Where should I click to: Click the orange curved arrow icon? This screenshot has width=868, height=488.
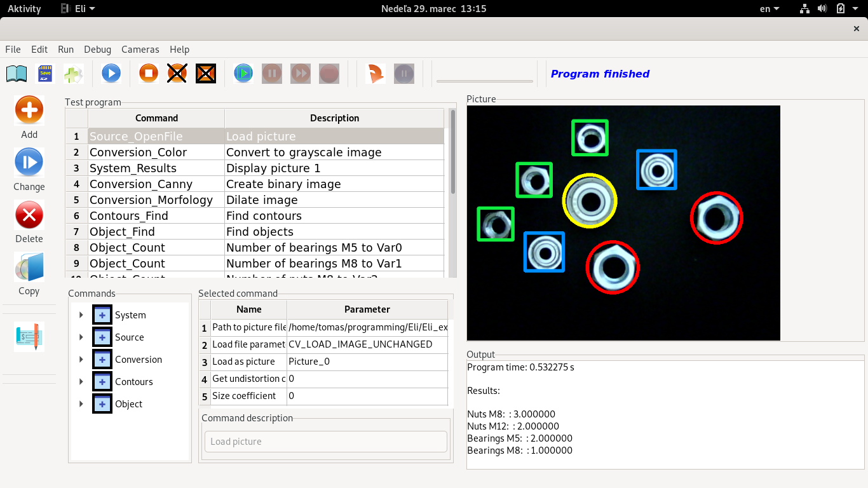point(376,74)
